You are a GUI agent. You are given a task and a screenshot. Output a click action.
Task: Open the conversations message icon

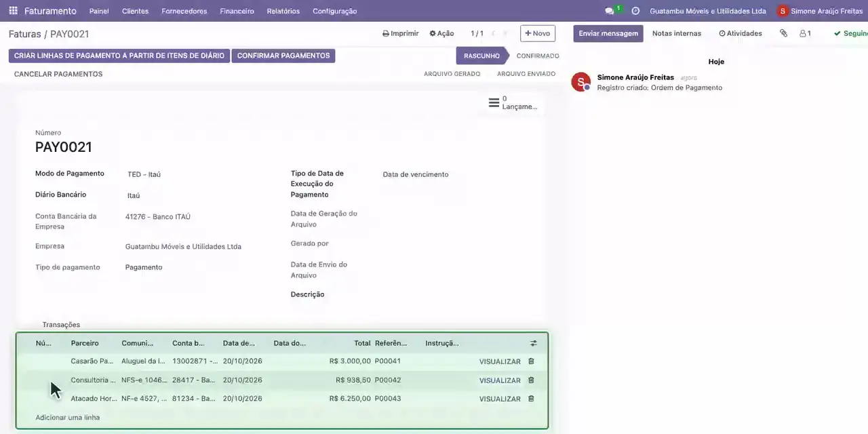pyautogui.click(x=610, y=11)
